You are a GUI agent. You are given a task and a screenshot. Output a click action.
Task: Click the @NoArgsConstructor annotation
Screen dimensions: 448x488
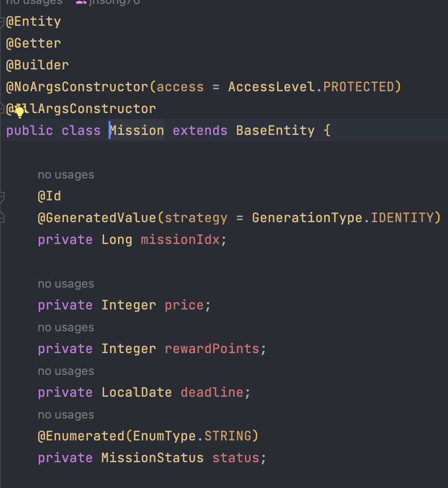pyautogui.click(x=77, y=87)
